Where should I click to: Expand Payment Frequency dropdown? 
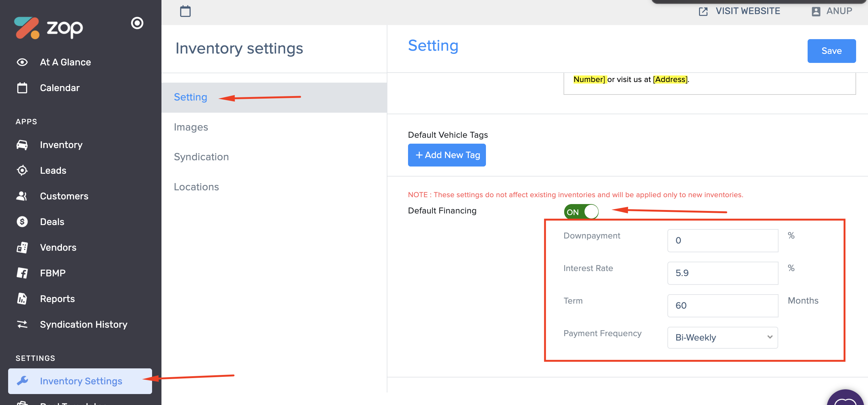click(x=722, y=338)
